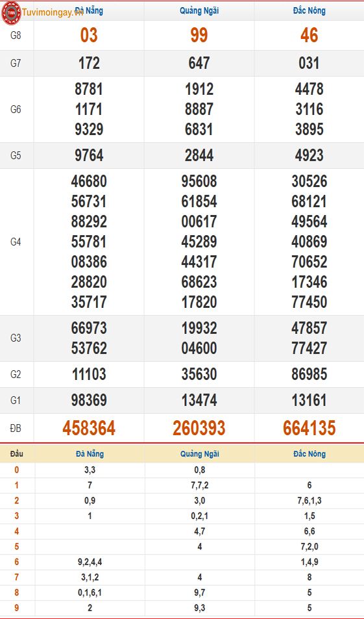Click the Tuvimoingay.vn round logo icon
This screenshot has height=619, width=364.
point(11,12)
